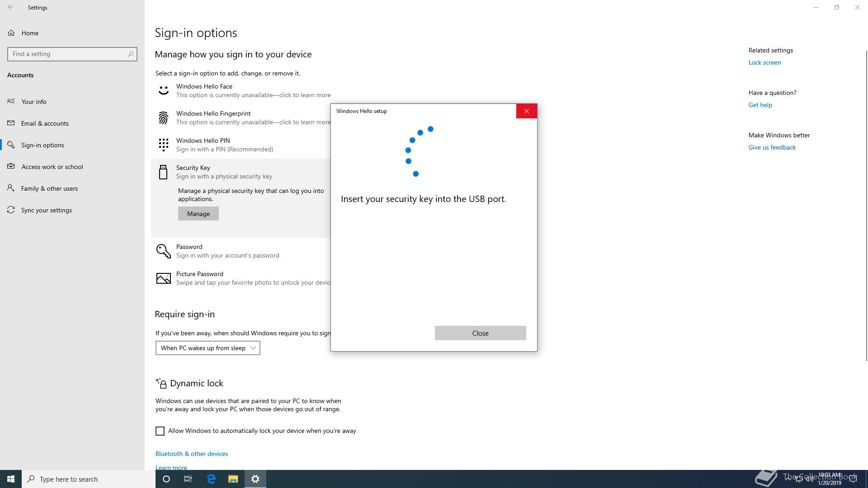The height and width of the screenshot is (488, 868).
Task: Click the Sync your settings icon
Action: [x=11, y=210]
